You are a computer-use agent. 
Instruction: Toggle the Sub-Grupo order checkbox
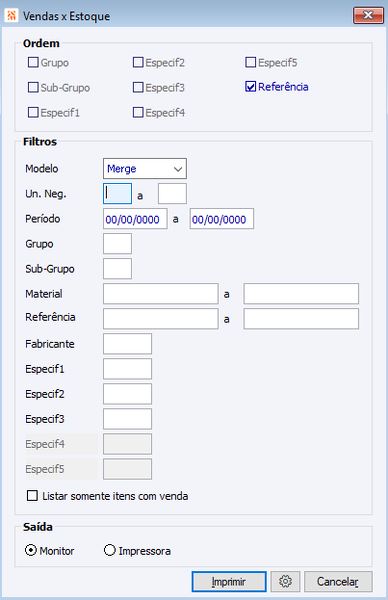(x=33, y=88)
